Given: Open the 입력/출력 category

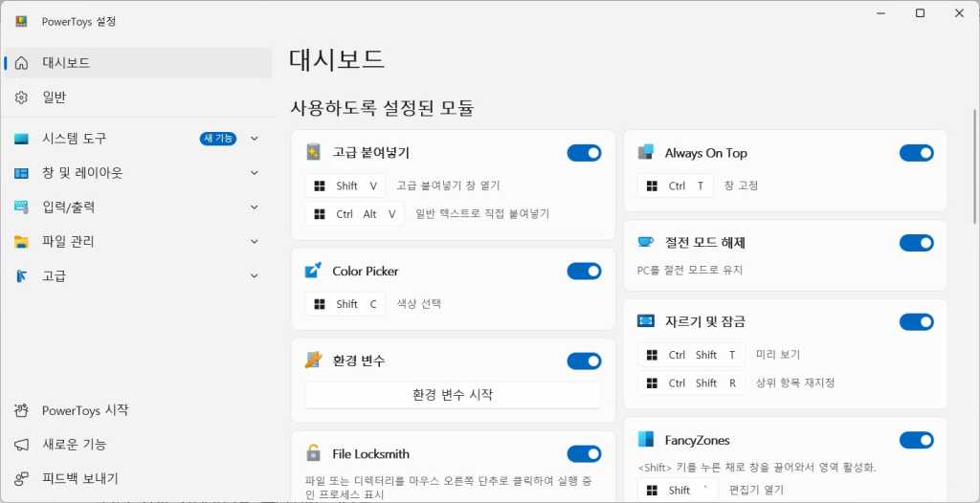Looking at the screenshot, I should click(x=138, y=208).
